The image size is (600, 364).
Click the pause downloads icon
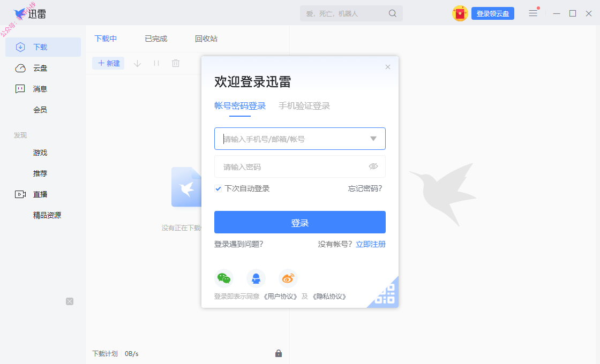156,63
